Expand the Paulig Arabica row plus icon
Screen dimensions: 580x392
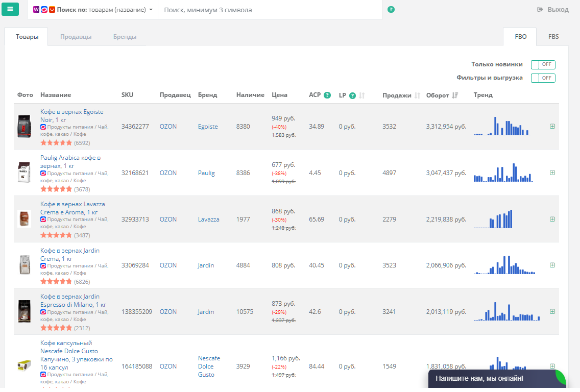552,173
